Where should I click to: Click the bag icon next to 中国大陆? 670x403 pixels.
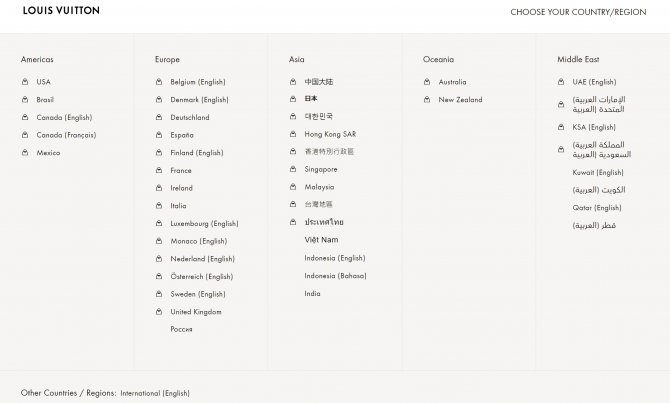[x=293, y=82]
